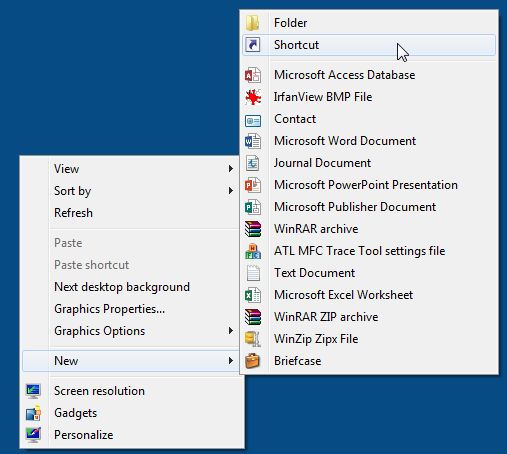Create a Microsoft Word Document
The height and width of the screenshot is (454, 507).
369,141
